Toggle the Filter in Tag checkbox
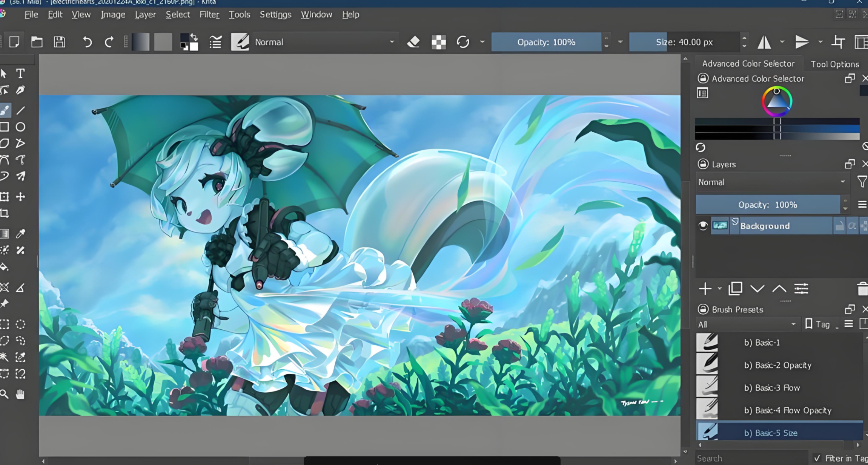Screen dimensions: 868x465 tap(817, 458)
